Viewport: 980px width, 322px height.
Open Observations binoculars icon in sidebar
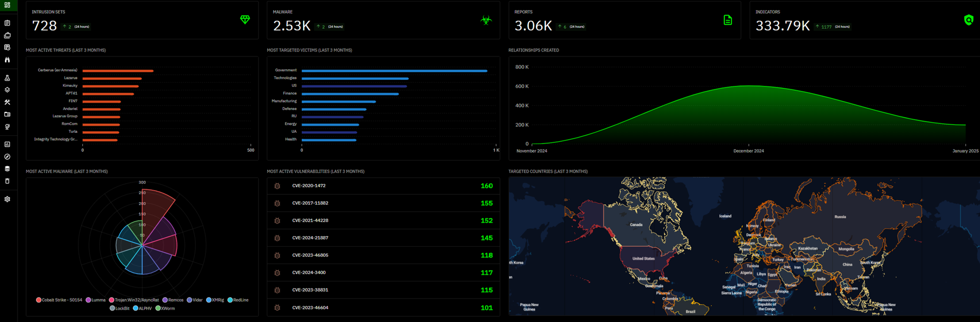(7, 60)
